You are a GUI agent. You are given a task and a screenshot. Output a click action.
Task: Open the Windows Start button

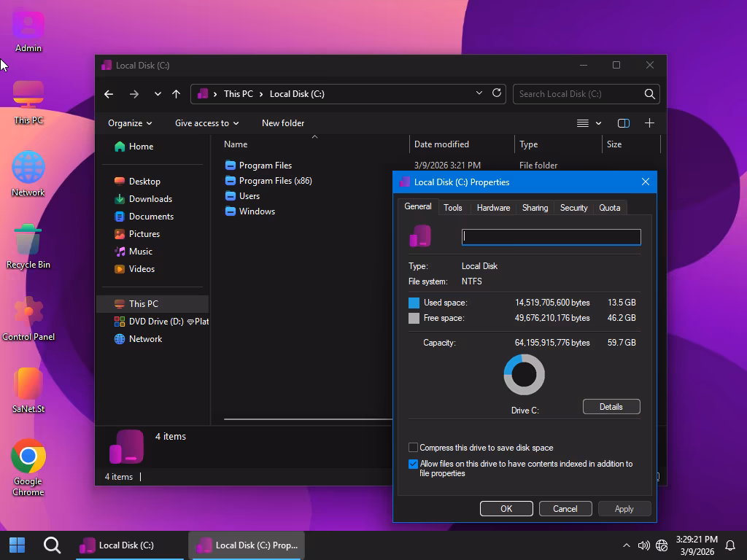[18, 545]
